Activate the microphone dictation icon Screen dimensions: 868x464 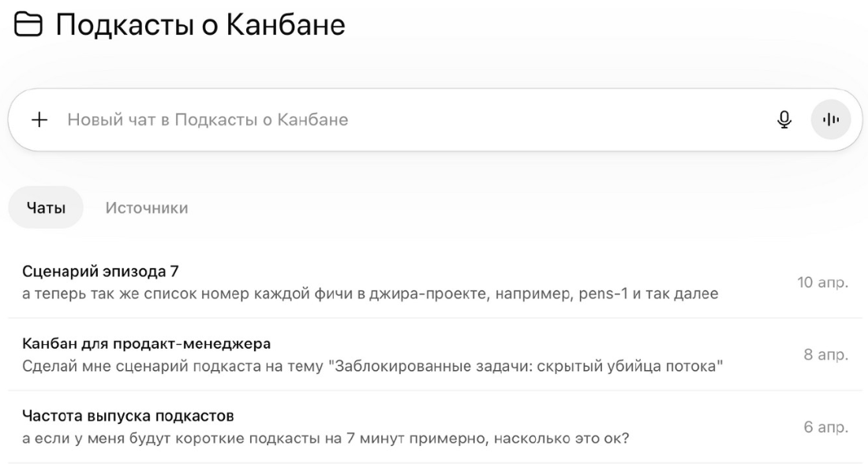784,120
